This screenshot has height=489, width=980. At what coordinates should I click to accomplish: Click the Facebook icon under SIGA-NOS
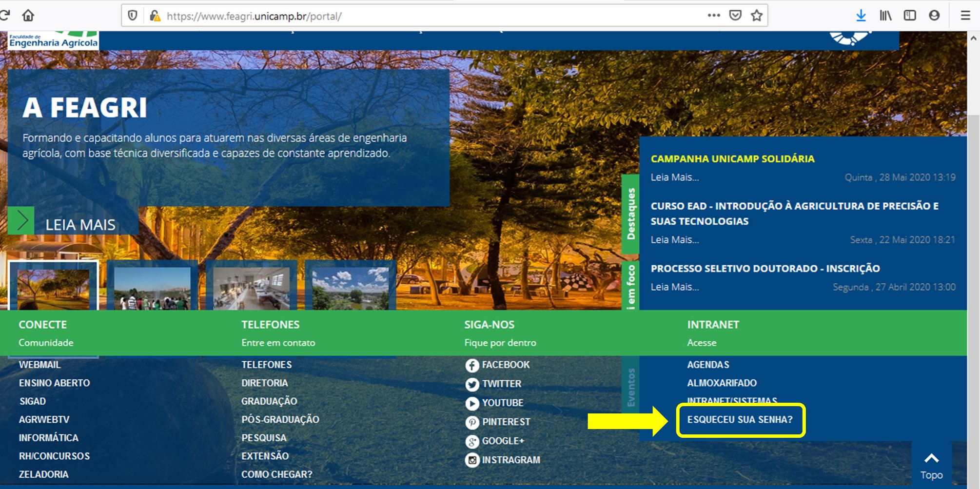click(472, 365)
